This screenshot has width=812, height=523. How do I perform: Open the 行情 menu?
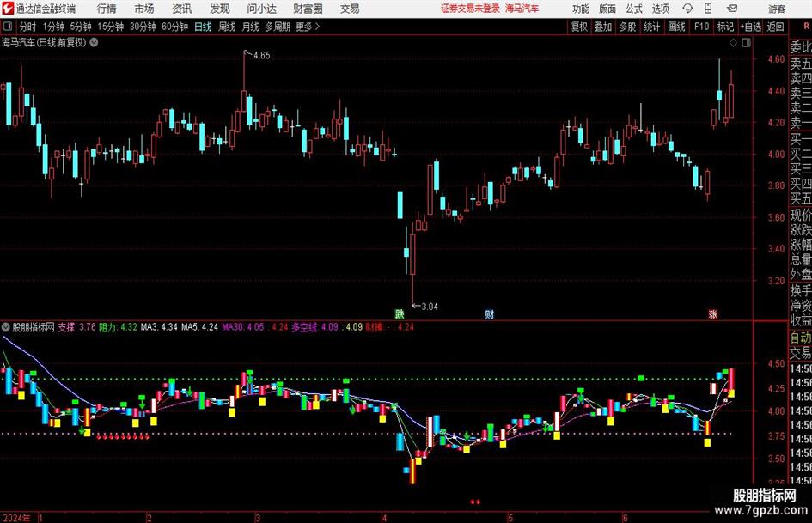pyautogui.click(x=107, y=9)
